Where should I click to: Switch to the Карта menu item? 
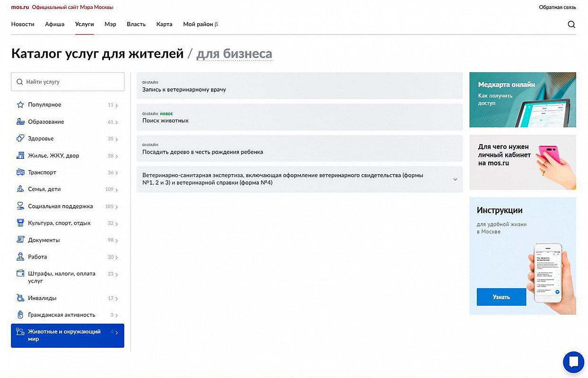(164, 24)
